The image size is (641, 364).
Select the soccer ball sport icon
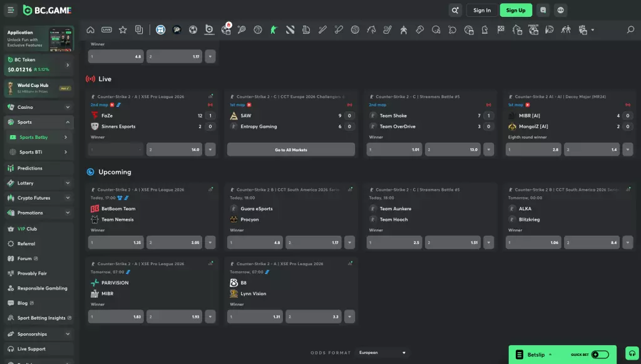click(193, 30)
